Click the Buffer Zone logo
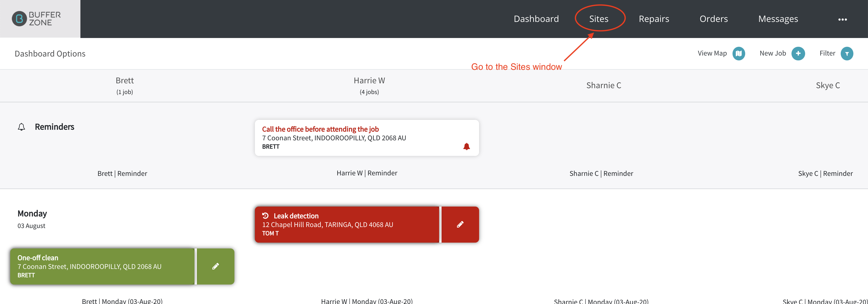The image size is (868, 304). click(x=36, y=19)
